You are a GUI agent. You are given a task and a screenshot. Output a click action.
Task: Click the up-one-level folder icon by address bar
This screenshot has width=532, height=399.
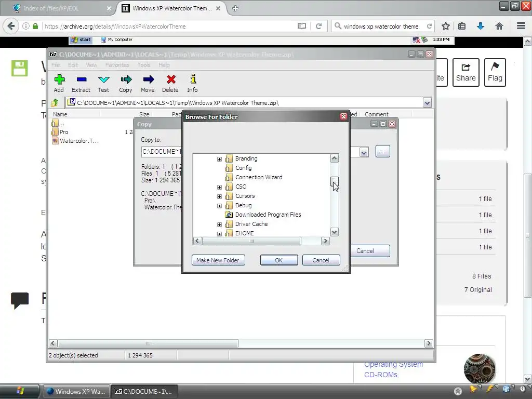click(x=55, y=102)
